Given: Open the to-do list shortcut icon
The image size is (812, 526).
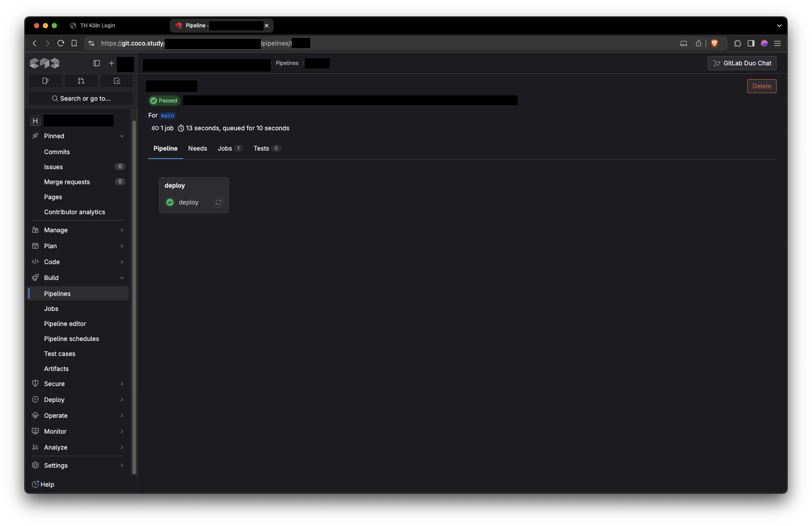Looking at the screenshot, I should [117, 81].
